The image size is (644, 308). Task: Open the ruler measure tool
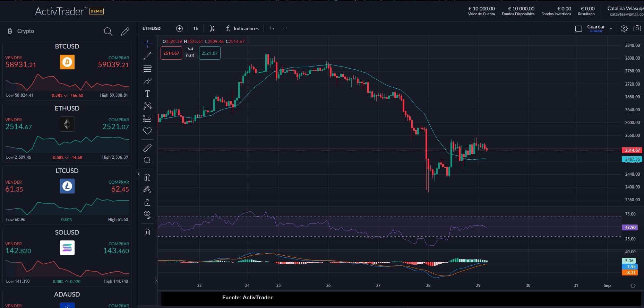pyautogui.click(x=147, y=148)
